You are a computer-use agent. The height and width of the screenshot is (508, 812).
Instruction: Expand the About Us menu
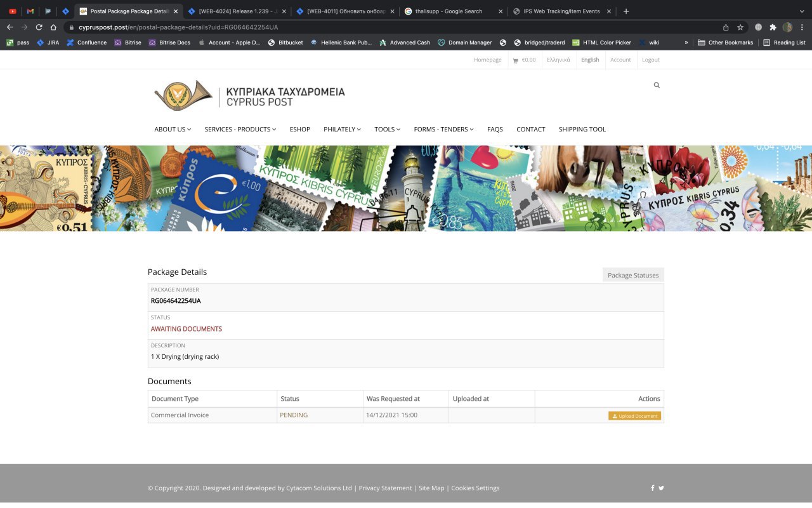tap(173, 130)
